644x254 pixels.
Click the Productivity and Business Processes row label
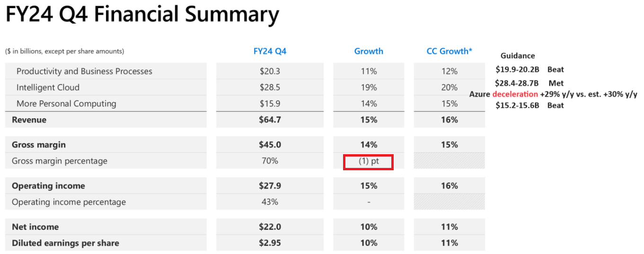tap(84, 71)
